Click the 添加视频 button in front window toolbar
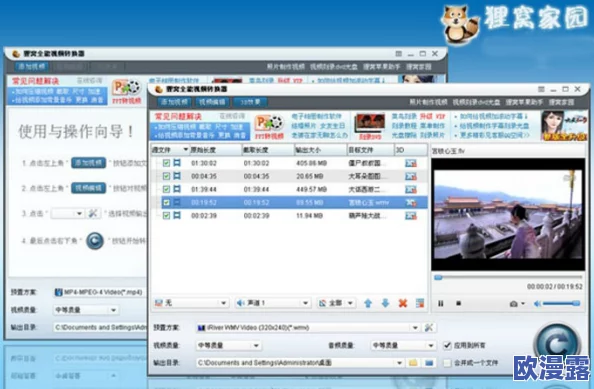 pyautogui.click(x=174, y=102)
